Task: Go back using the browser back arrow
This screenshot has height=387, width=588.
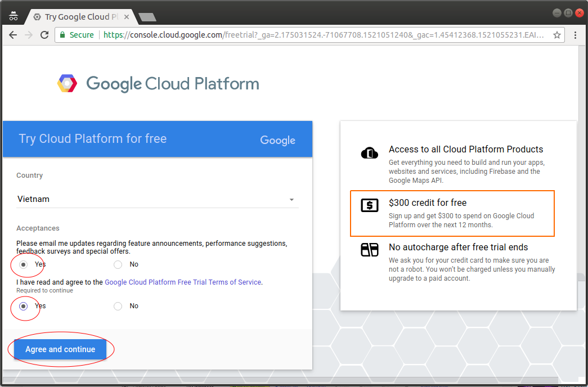Action: (13, 35)
